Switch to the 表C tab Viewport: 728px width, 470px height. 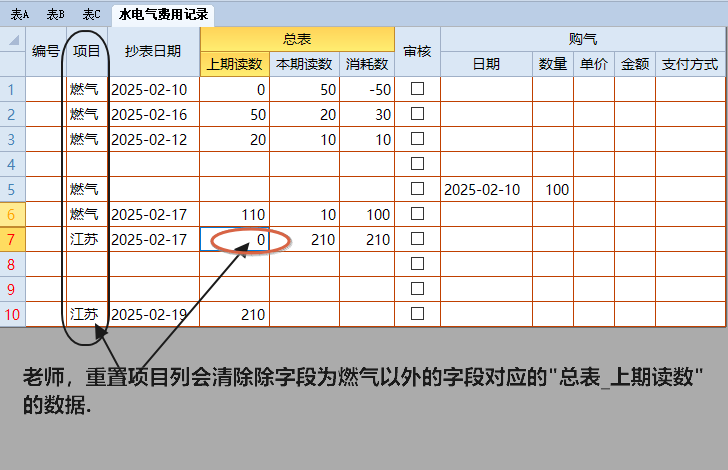pyautogui.click(x=91, y=14)
